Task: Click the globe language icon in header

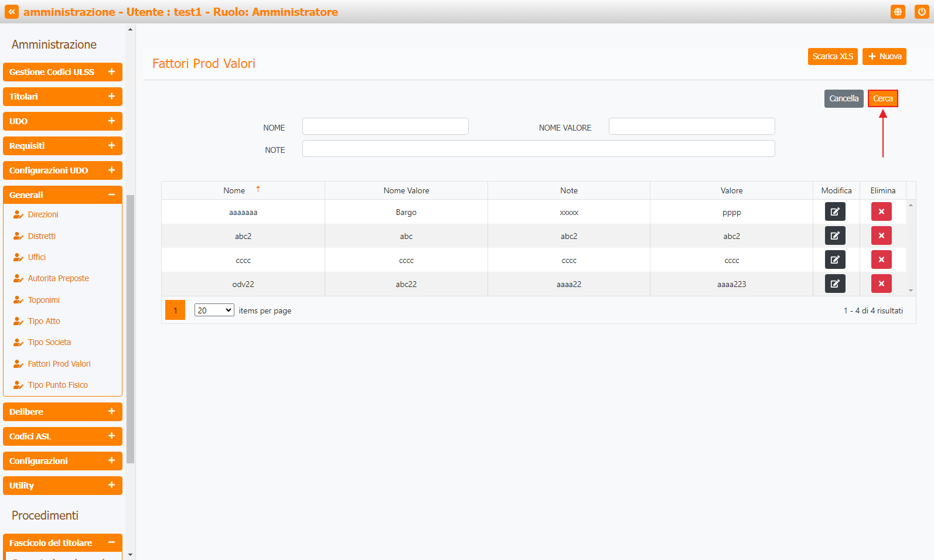Action: pyautogui.click(x=897, y=12)
